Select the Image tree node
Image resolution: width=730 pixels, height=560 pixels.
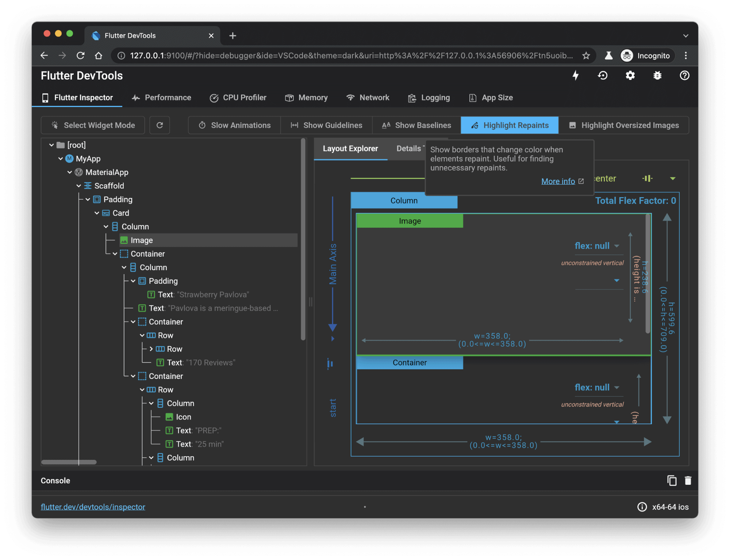click(208, 240)
